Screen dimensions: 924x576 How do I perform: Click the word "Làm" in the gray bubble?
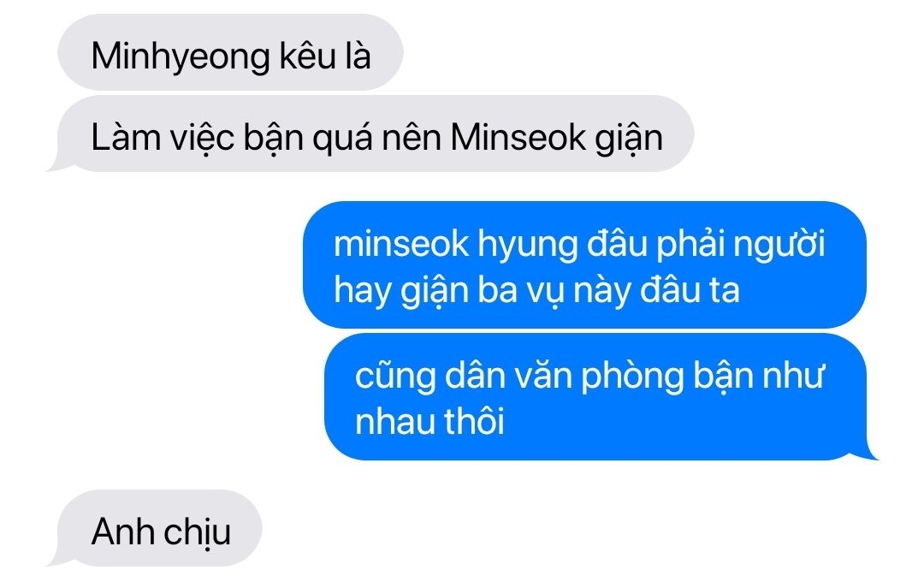127,138
